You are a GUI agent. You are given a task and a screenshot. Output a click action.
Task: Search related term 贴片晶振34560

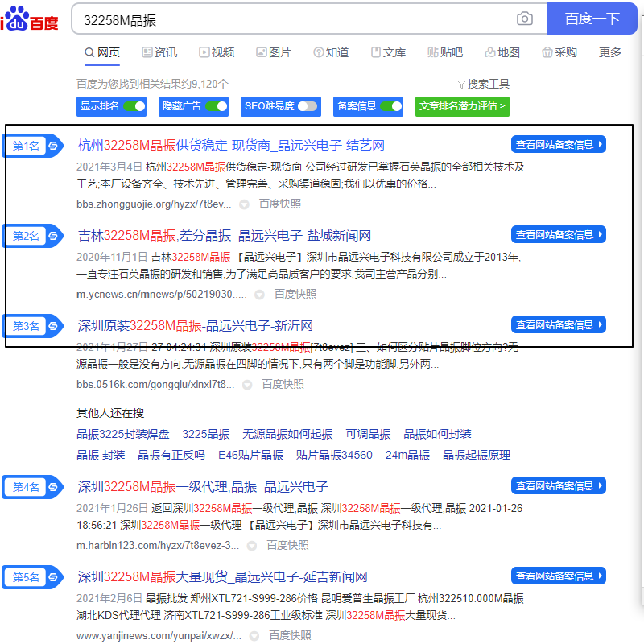pos(334,456)
